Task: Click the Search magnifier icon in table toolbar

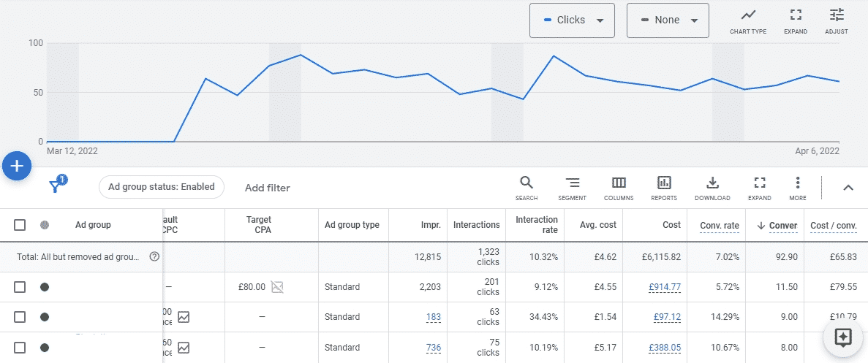Action: pyautogui.click(x=526, y=188)
